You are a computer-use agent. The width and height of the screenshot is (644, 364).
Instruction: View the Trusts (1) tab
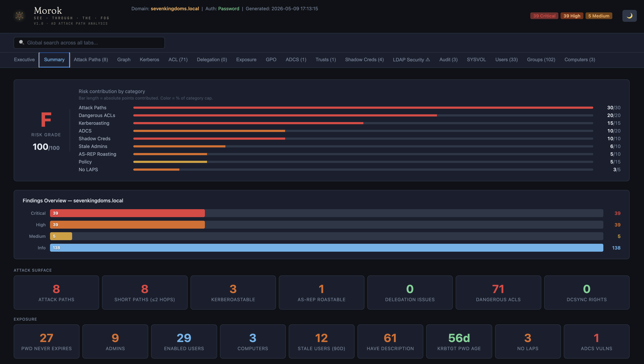tap(326, 60)
